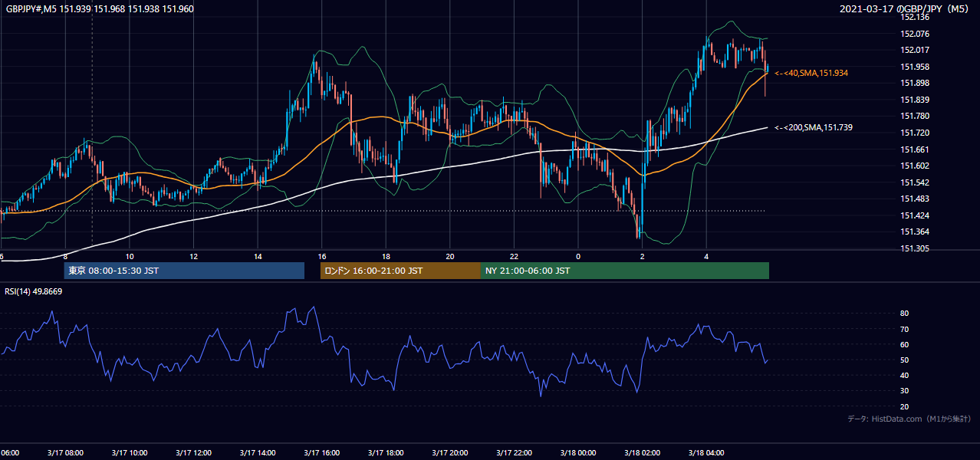Click the 151.364 price axis label
The image size is (980, 460).
(915, 232)
